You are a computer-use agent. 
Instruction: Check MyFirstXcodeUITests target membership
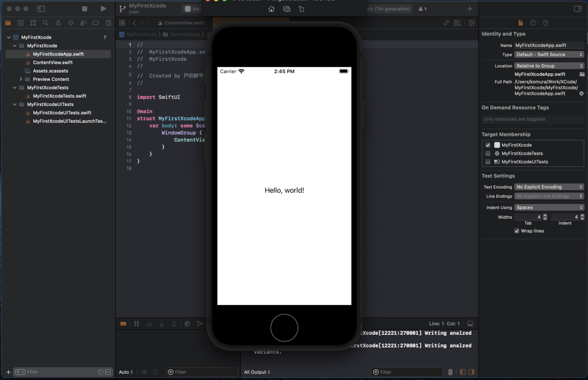pyautogui.click(x=488, y=162)
